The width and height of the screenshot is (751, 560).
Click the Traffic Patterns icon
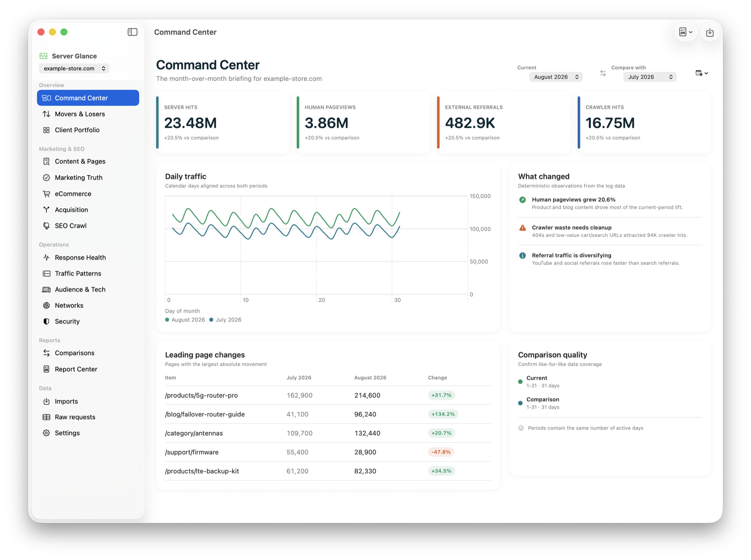(46, 273)
